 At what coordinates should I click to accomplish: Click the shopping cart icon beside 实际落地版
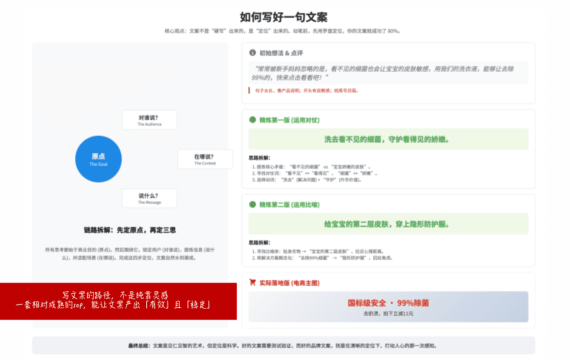[252, 283]
